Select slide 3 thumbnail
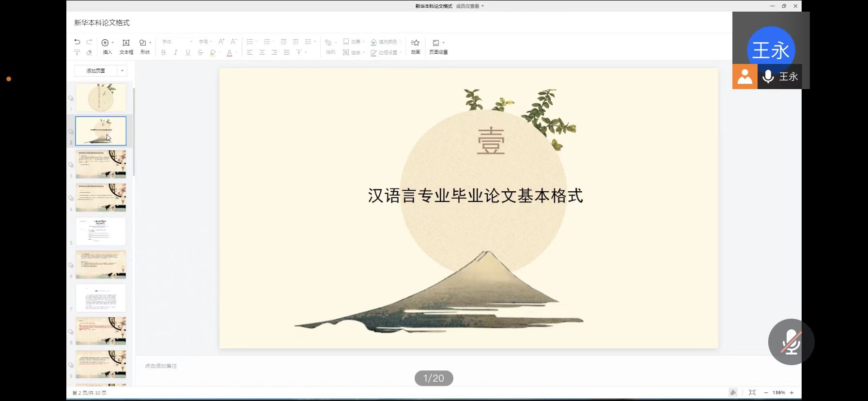This screenshot has height=401, width=868. pyautogui.click(x=101, y=164)
